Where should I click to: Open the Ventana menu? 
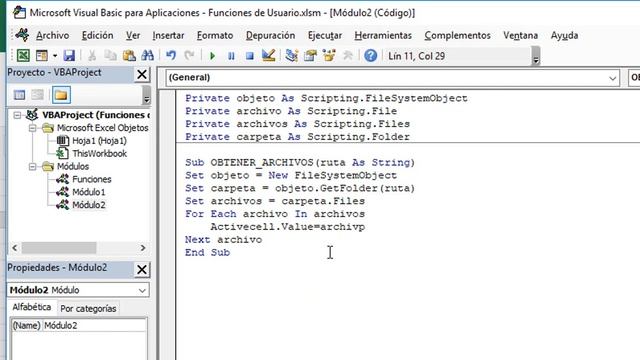click(520, 36)
